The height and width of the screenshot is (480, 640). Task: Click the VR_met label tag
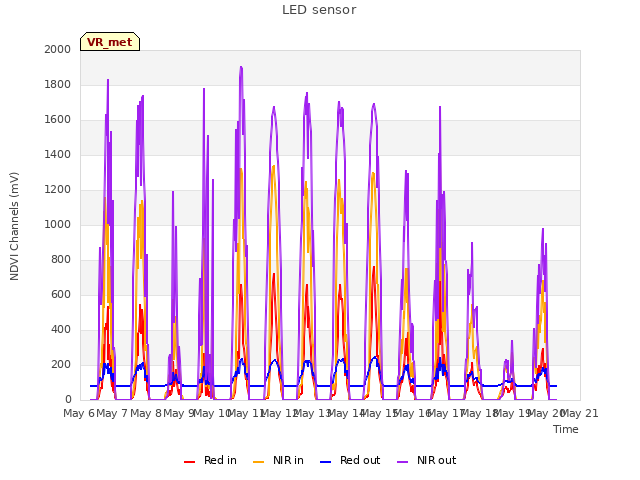coord(110,42)
